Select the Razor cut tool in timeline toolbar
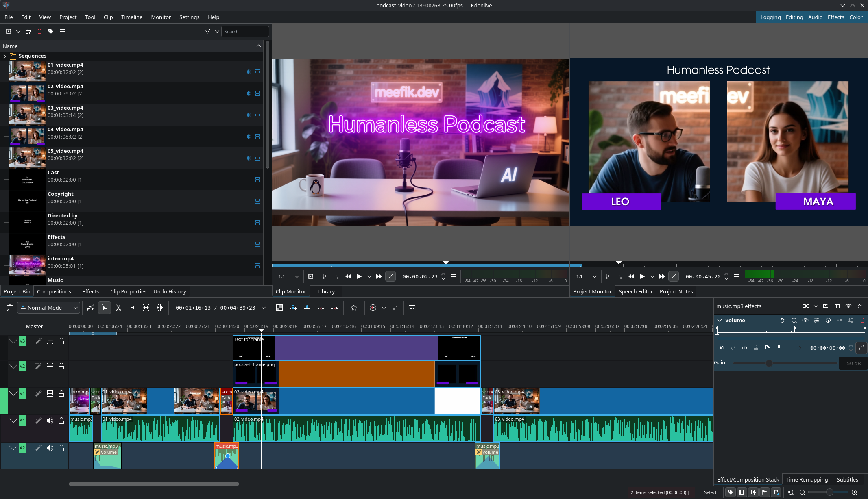868x499 pixels. pos(118,308)
